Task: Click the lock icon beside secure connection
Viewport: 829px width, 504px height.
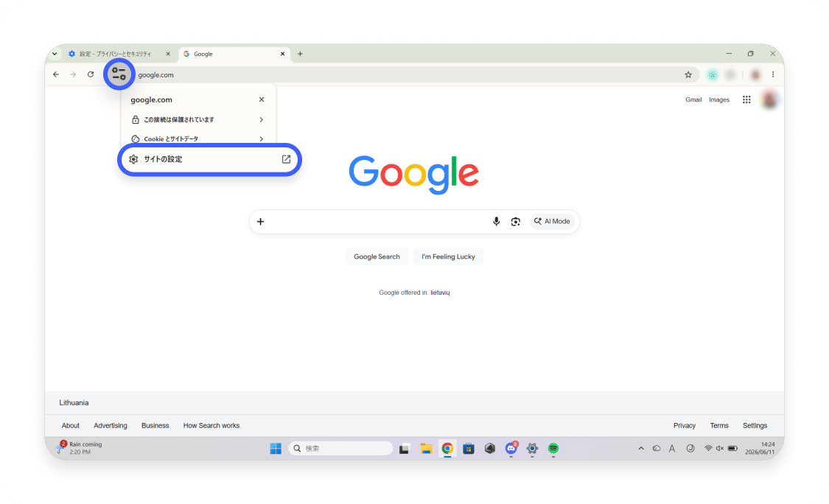Action: point(136,119)
